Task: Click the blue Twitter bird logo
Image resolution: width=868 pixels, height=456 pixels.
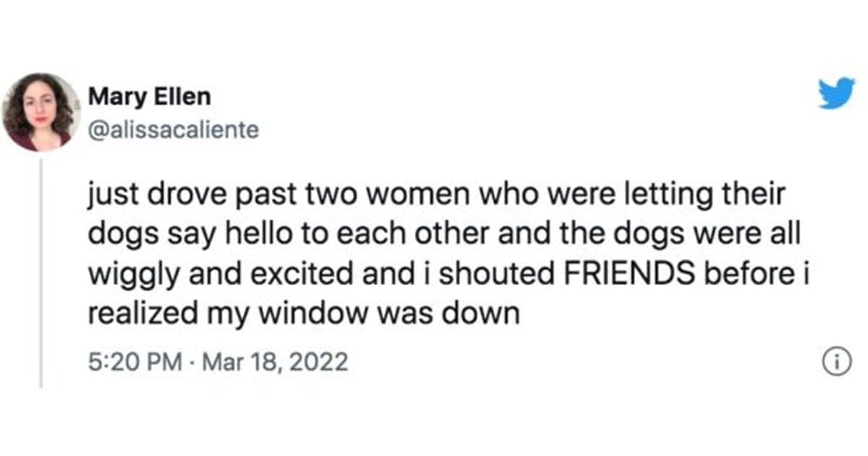Action: (x=836, y=93)
